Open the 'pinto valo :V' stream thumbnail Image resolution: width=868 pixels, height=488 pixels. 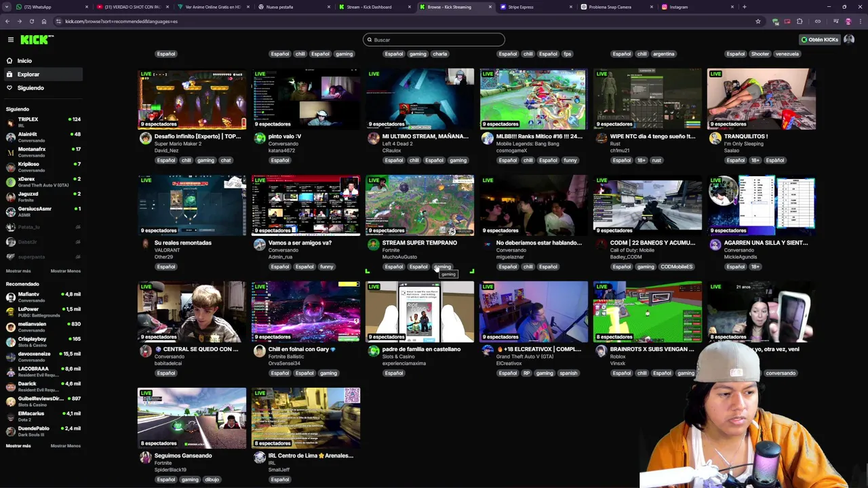pyautogui.click(x=306, y=99)
